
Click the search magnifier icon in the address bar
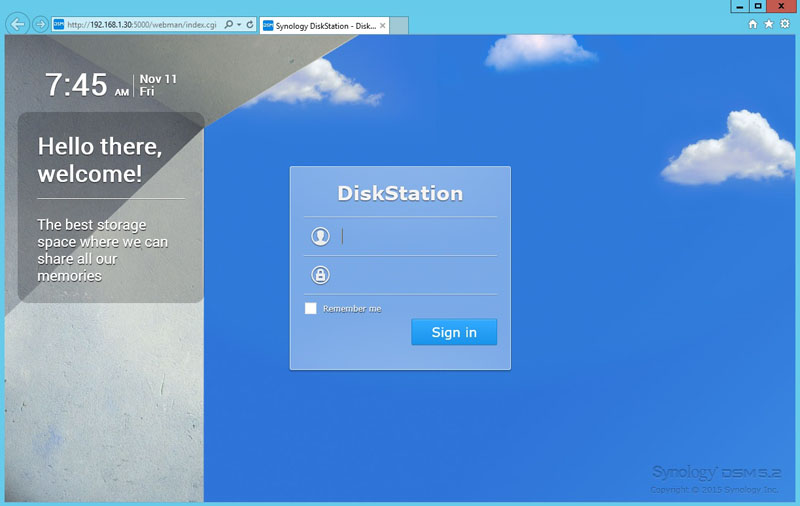coord(229,24)
